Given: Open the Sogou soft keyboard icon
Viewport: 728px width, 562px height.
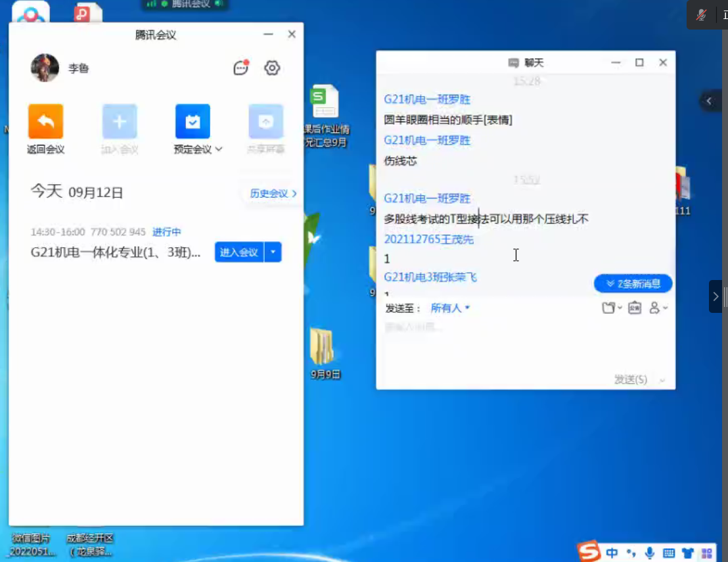Looking at the screenshot, I should point(669,553).
